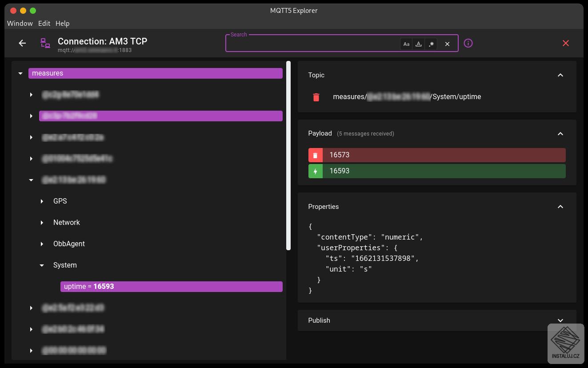
Task: Collapse the System node arrow
Action: pyautogui.click(x=42, y=265)
